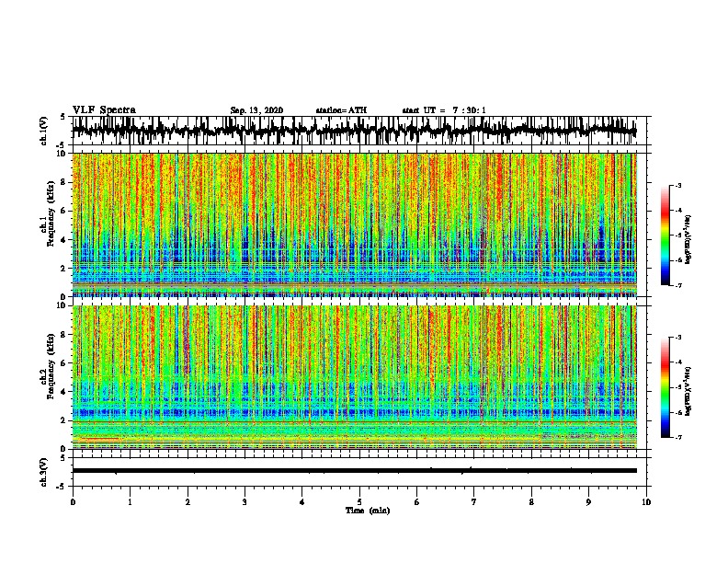Click the time-axis tick label '10'
The width and height of the screenshot is (728, 563).
tap(646, 501)
